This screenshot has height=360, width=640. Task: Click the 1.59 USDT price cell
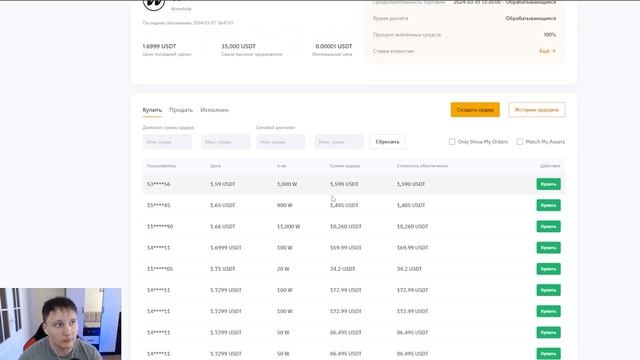(222, 184)
